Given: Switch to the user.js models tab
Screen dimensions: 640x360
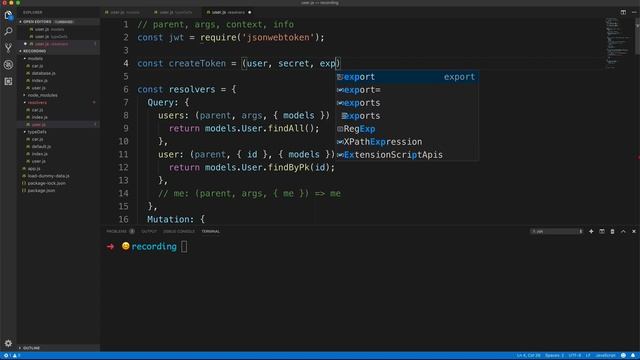Looking at the screenshot, I should 124,12.
